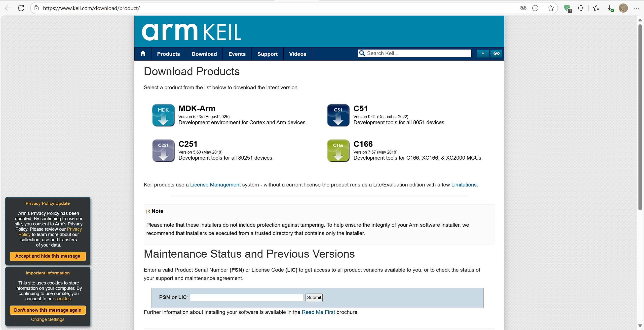Open the Videos menu
Image resolution: width=644 pixels, height=330 pixels.
[x=297, y=54]
